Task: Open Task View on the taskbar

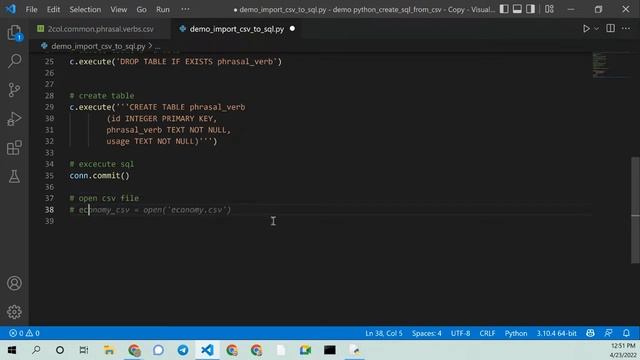Action: pyautogui.click(x=84, y=350)
